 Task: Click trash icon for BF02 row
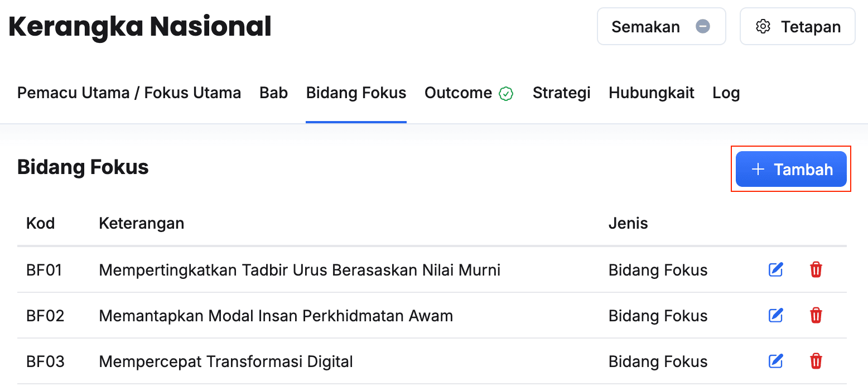816,316
